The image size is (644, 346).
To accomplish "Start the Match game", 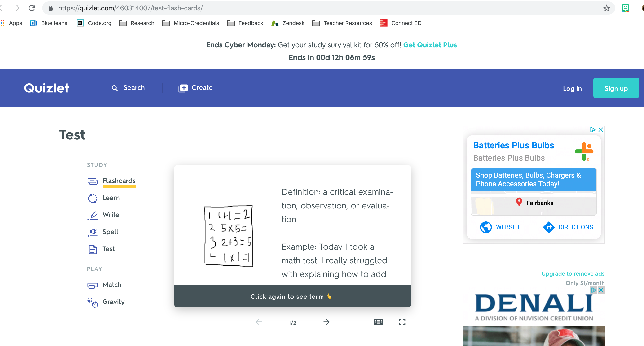I will point(111,285).
